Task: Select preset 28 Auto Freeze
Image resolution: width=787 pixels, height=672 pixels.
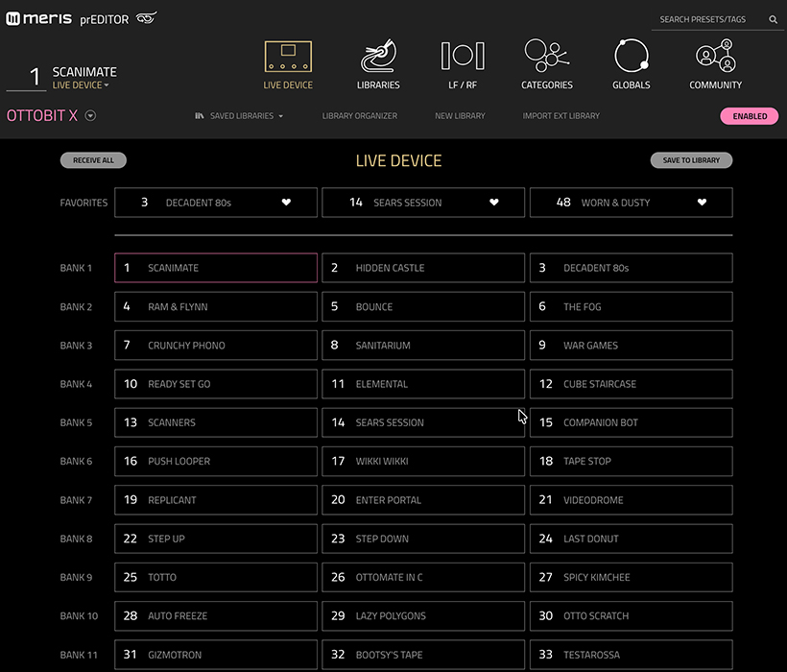Action: (216, 615)
